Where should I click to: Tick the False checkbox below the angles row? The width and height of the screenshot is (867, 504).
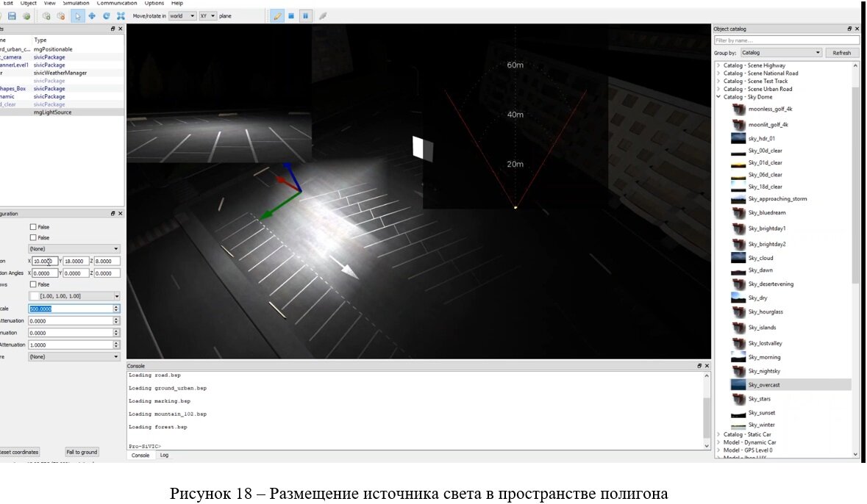pos(33,284)
